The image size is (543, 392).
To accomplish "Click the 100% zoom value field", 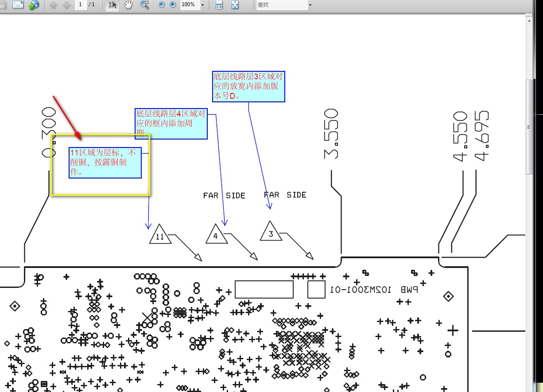I will (190, 4).
